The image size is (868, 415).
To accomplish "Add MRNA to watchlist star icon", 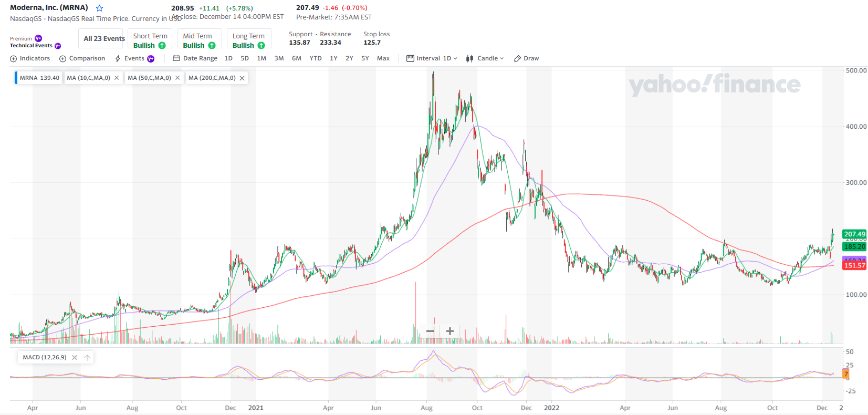I will point(100,8).
